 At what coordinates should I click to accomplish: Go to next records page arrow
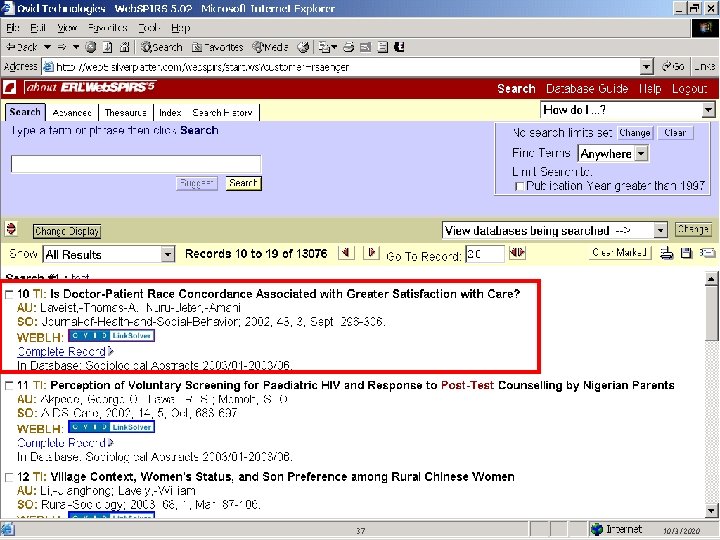click(371, 253)
